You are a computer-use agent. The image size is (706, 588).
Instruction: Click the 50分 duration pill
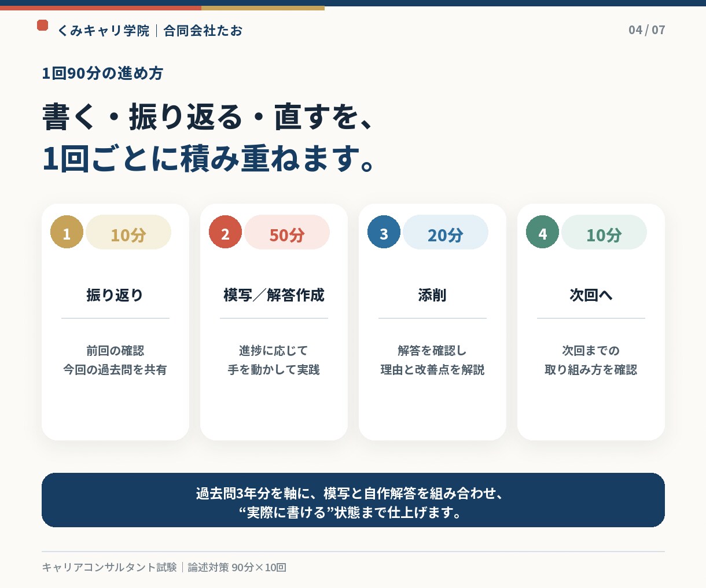tap(287, 232)
